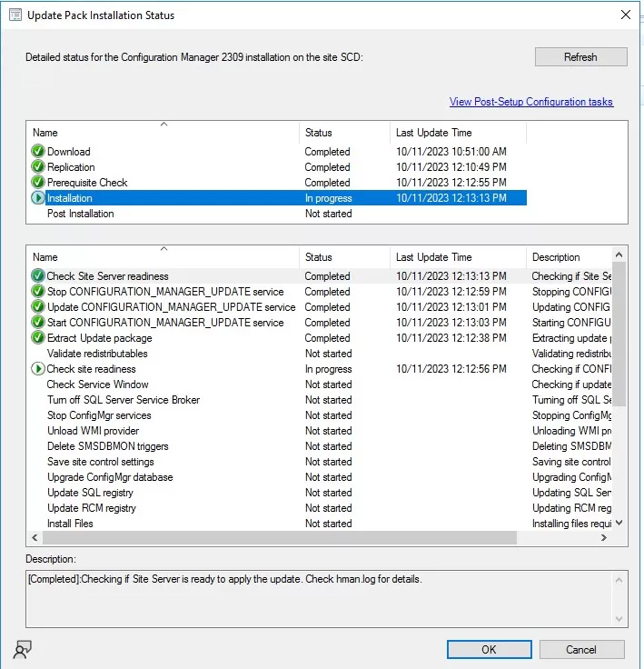Click check icon beside Check Site Server readiness
The image size is (644, 669).
tap(38, 276)
